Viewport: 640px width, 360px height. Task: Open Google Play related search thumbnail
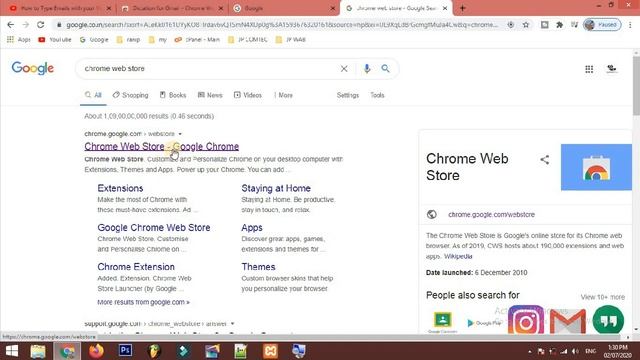click(x=484, y=323)
